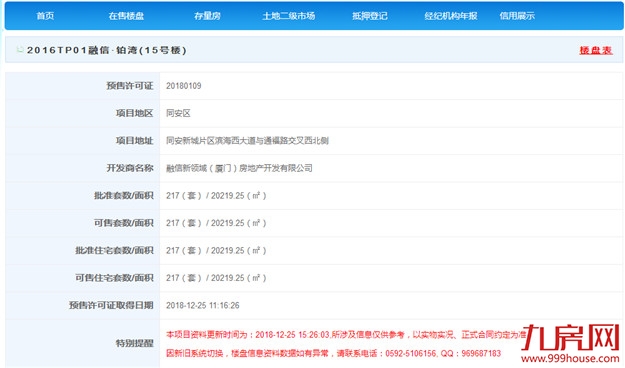Image resolution: width=625 pixels, height=368 pixels.
Task: Select the 存量房 navigation tab
Action: 207,16
